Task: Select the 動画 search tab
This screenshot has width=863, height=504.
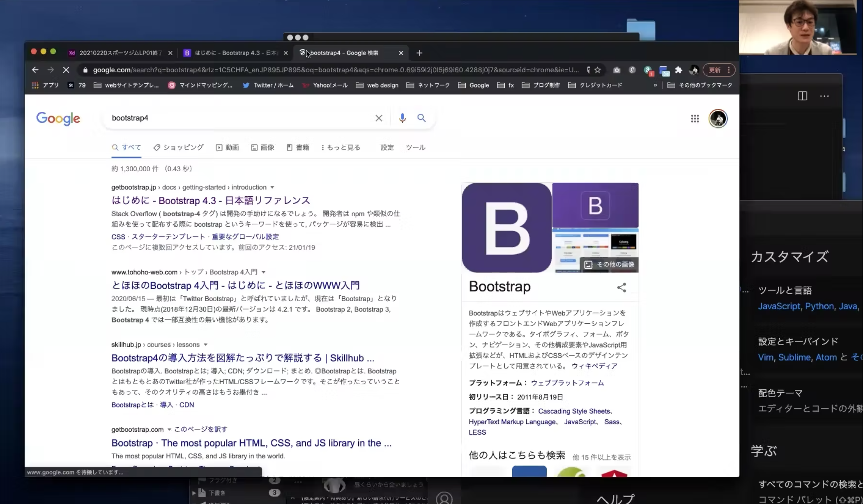Action: 227,147
